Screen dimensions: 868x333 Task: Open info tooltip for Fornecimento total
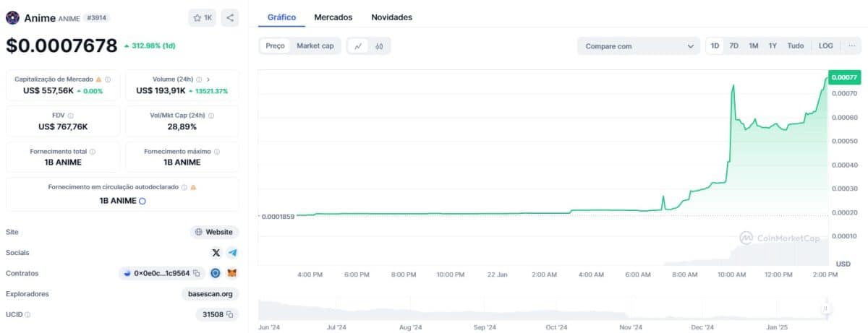93,152
